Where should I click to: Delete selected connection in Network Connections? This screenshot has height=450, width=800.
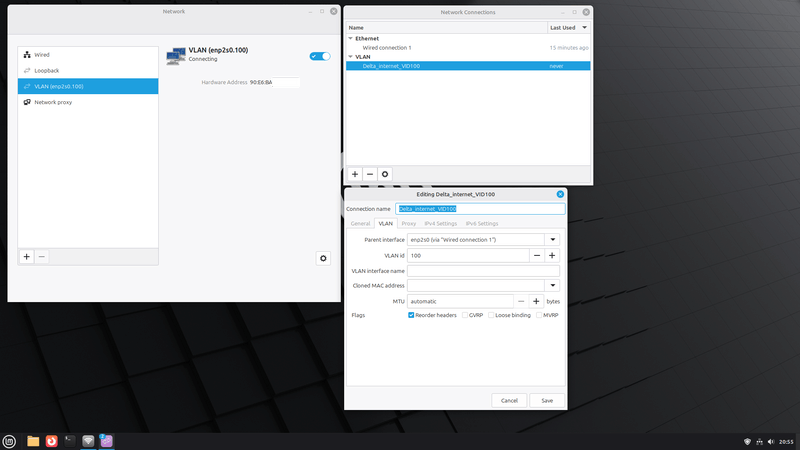coord(370,174)
